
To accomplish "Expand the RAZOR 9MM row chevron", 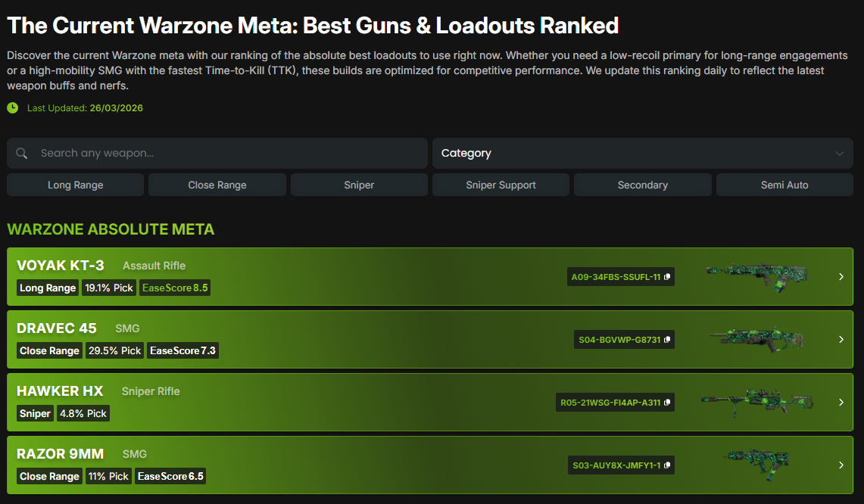I will point(841,465).
